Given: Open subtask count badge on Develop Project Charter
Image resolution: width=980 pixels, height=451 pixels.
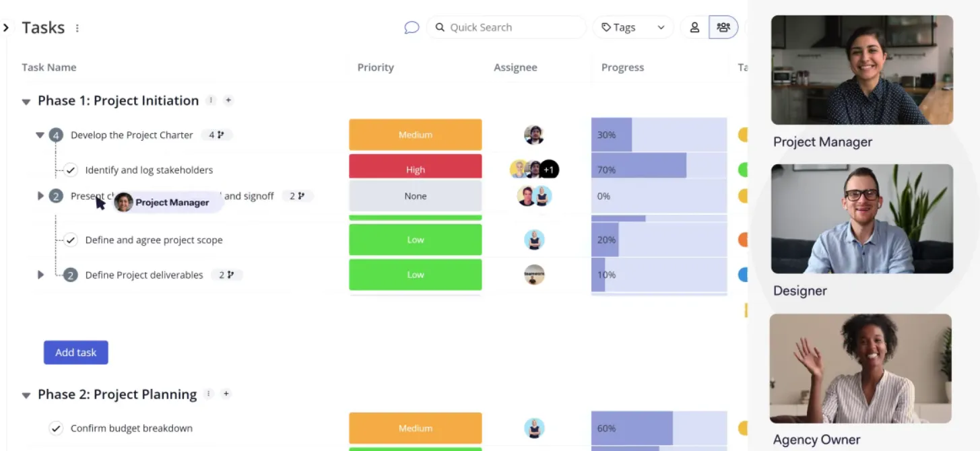Looking at the screenshot, I should (216, 135).
